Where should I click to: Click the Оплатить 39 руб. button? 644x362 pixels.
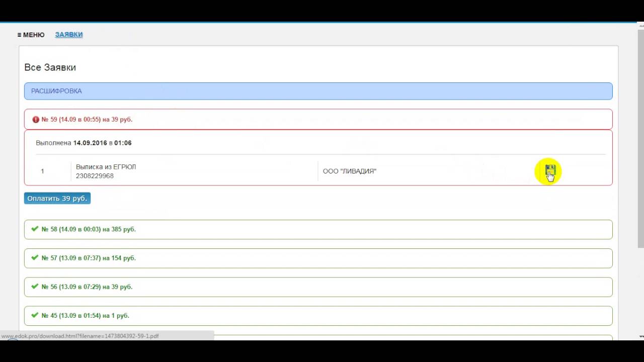pyautogui.click(x=57, y=198)
